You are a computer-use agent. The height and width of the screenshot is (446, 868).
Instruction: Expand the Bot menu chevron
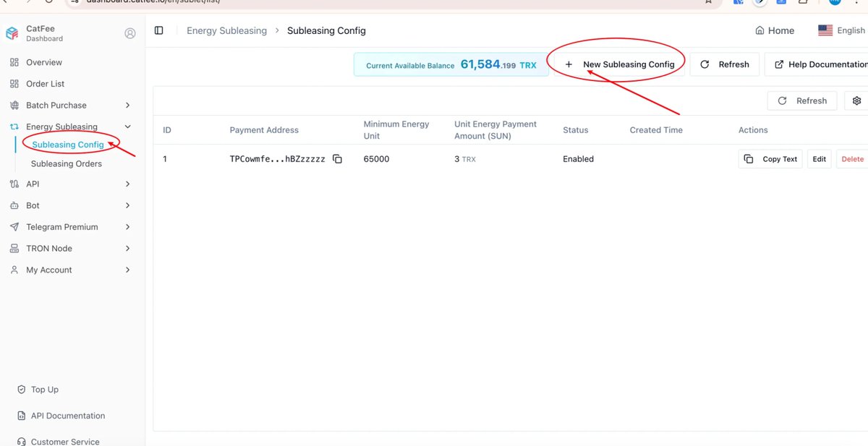128,205
